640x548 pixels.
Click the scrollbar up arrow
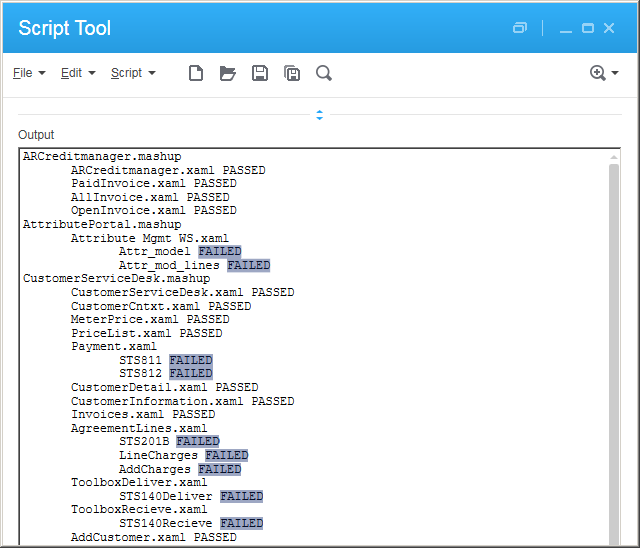[614, 157]
